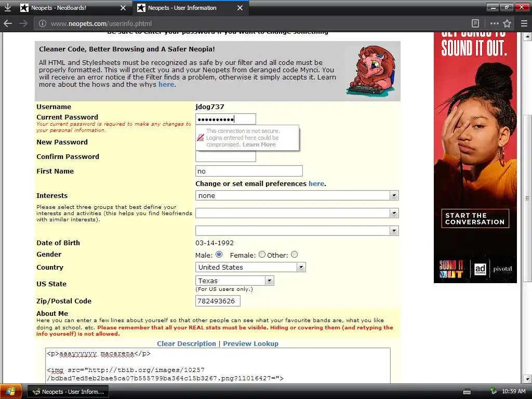This screenshot has width=532, height=399.
Task: Click Ad Council logo in banner
Action: tap(480, 269)
